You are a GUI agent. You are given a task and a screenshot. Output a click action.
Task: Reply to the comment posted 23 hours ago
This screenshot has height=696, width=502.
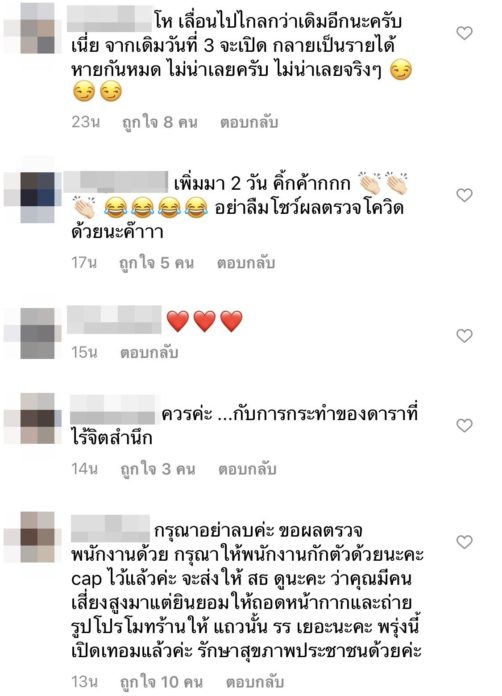(x=249, y=122)
